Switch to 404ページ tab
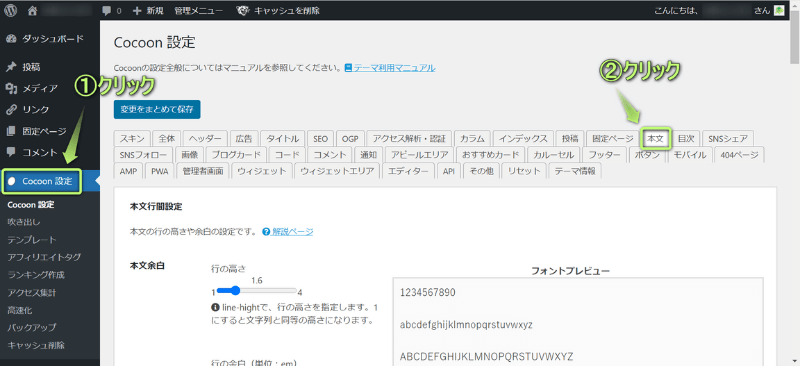The width and height of the screenshot is (800, 366). [x=739, y=155]
